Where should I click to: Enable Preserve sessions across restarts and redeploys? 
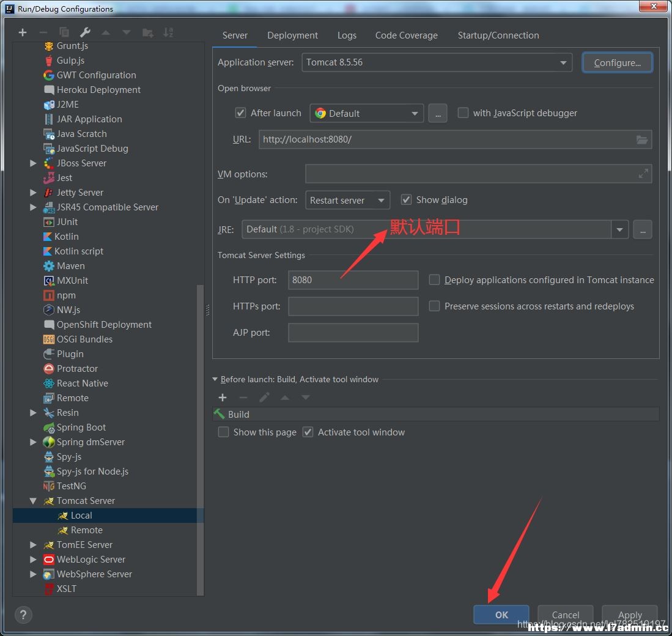pyautogui.click(x=434, y=306)
